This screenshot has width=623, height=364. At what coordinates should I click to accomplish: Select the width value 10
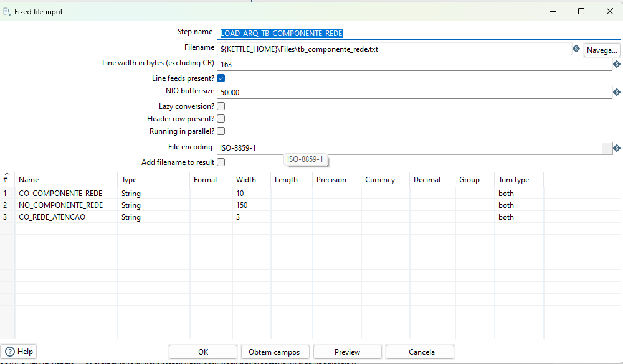tap(252, 194)
